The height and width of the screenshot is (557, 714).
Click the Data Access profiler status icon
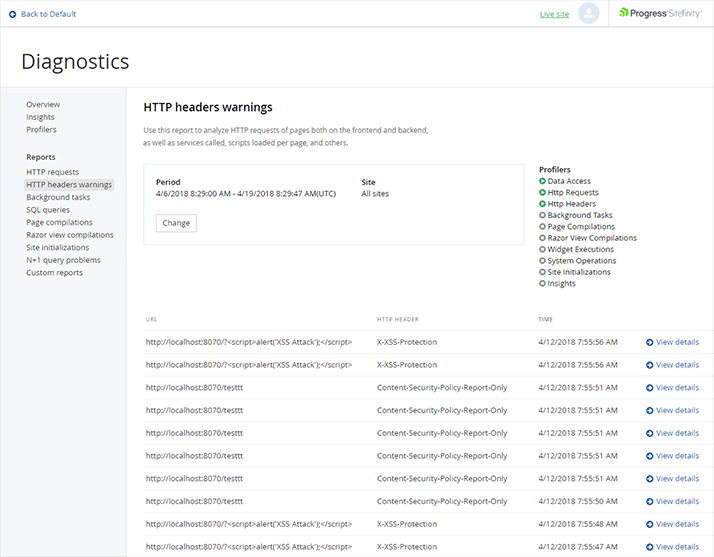[x=542, y=181]
